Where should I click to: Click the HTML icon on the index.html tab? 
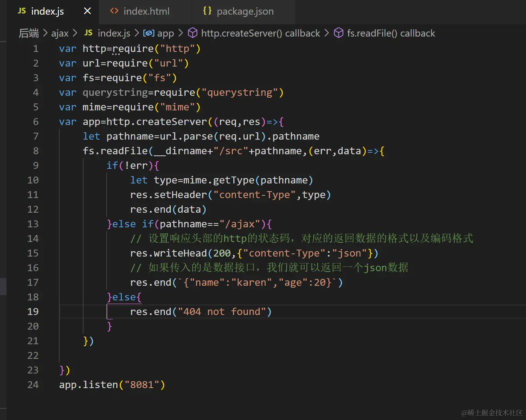tap(114, 11)
